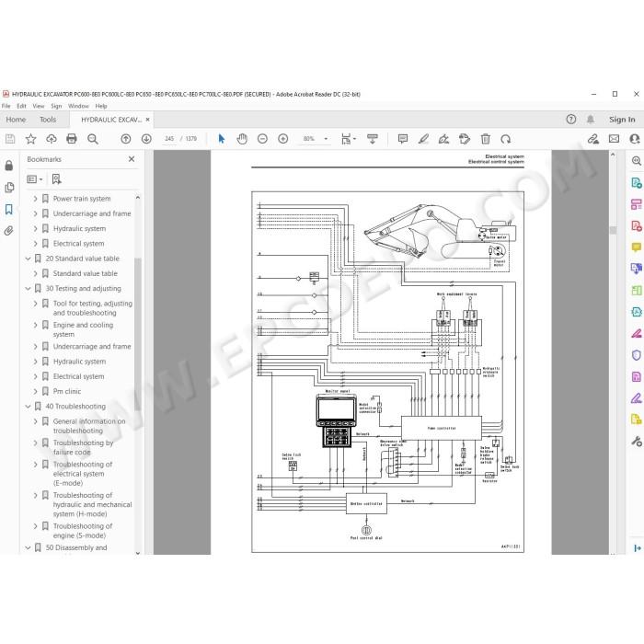Open the page thumbnails panel
Image resolution: width=644 pixels, height=644 pixels.
click(x=9, y=188)
